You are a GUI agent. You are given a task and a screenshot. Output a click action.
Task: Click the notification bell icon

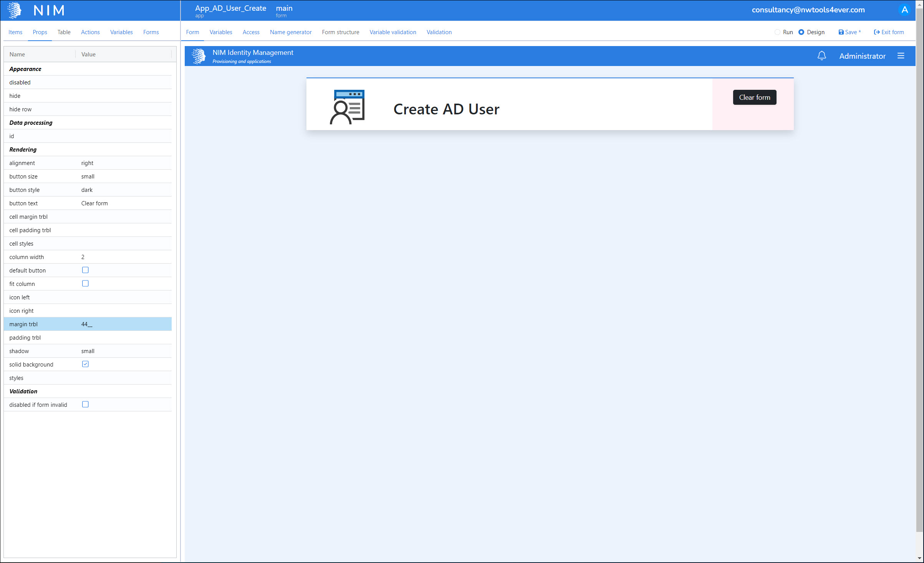pyautogui.click(x=821, y=56)
